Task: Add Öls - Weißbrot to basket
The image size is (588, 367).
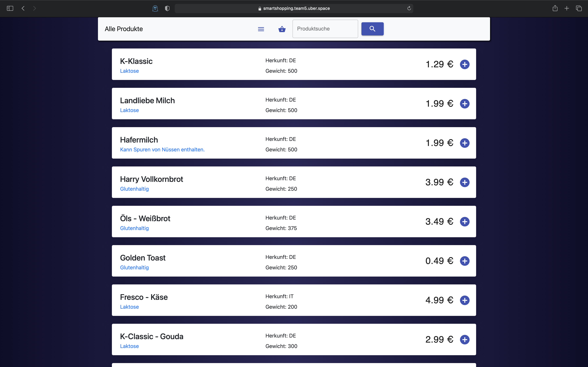Action: pos(465,222)
